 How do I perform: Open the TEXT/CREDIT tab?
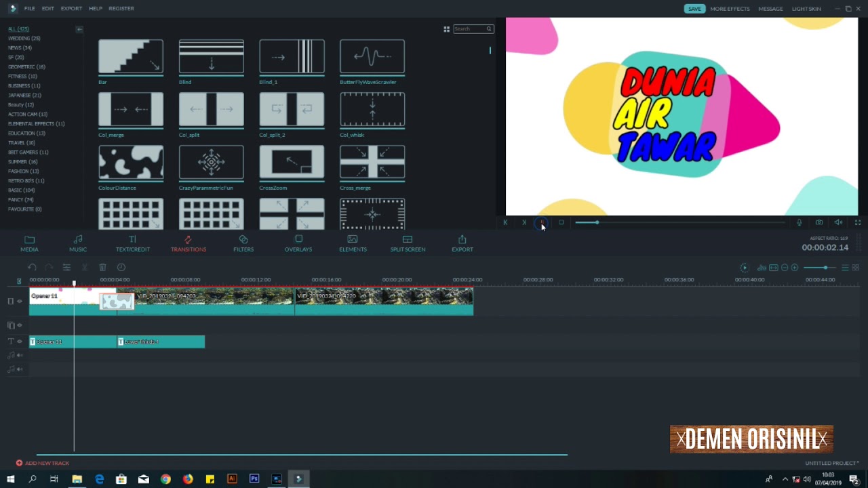coord(133,244)
